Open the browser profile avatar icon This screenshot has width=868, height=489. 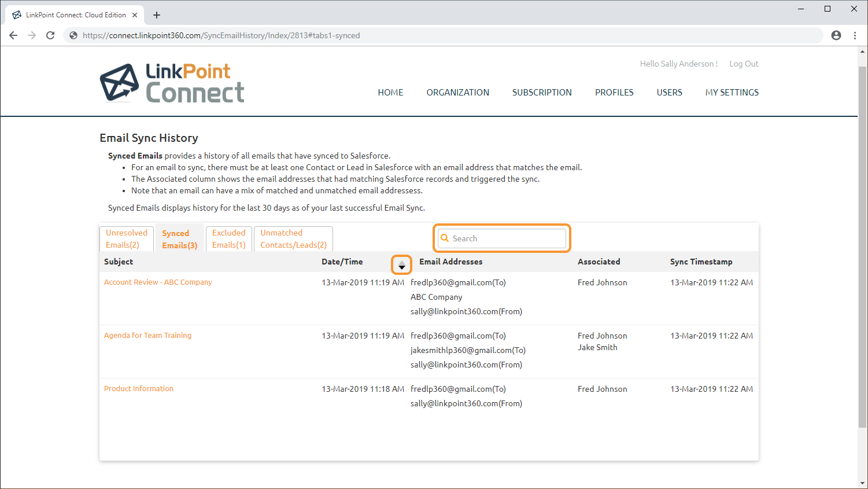pyautogui.click(x=836, y=35)
